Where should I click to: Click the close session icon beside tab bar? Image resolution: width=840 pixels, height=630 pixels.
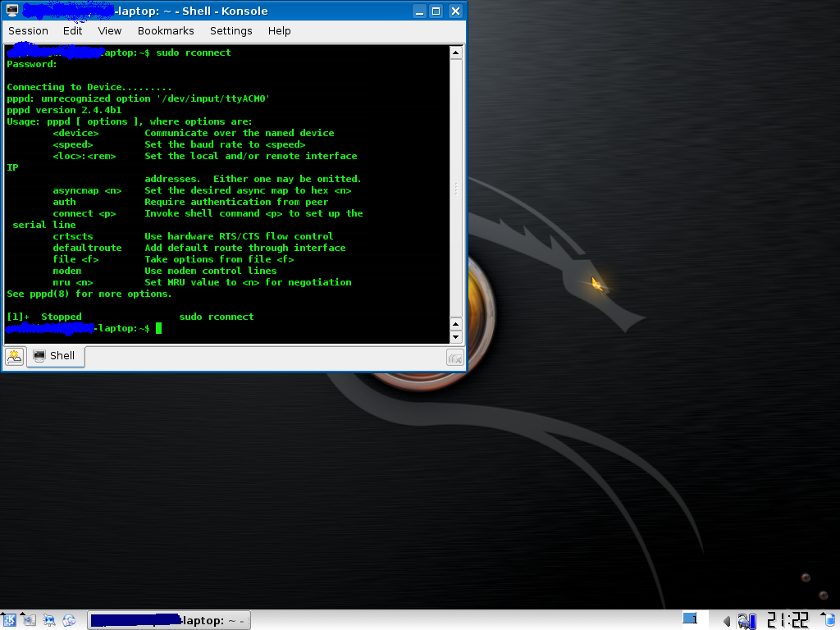click(454, 358)
